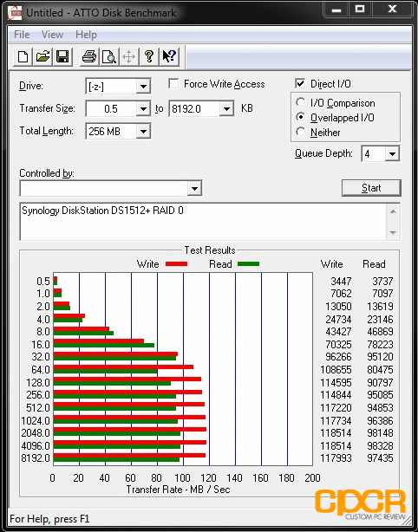
Task: Click the Read value 3737 for 0.5
Action: click(382, 282)
